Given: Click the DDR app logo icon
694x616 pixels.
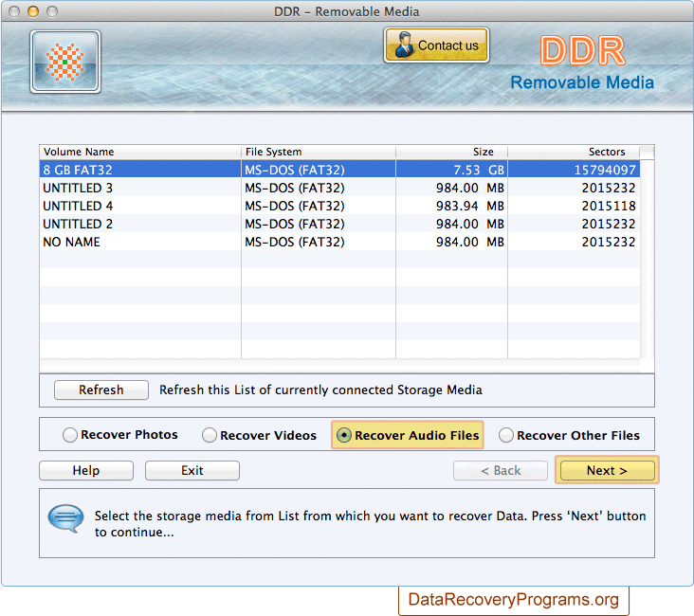Looking at the screenshot, I should pyautogui.click(x=65, y=62).
